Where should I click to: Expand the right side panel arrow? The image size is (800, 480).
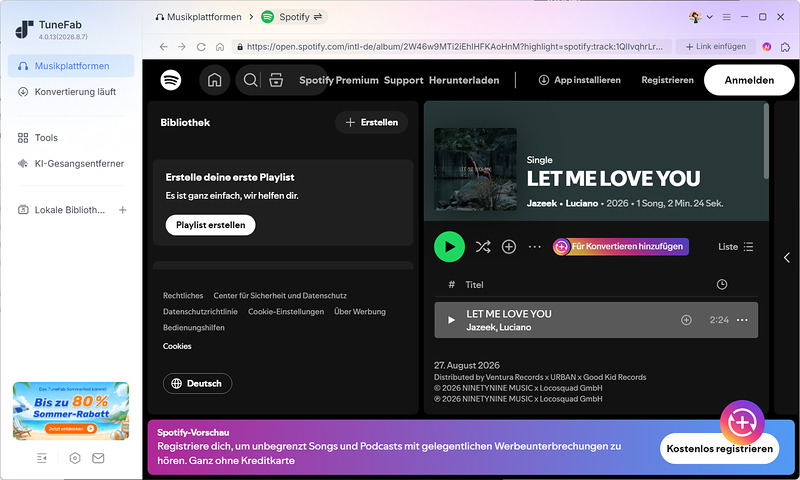pyautogui.click(x=787, y=258)
